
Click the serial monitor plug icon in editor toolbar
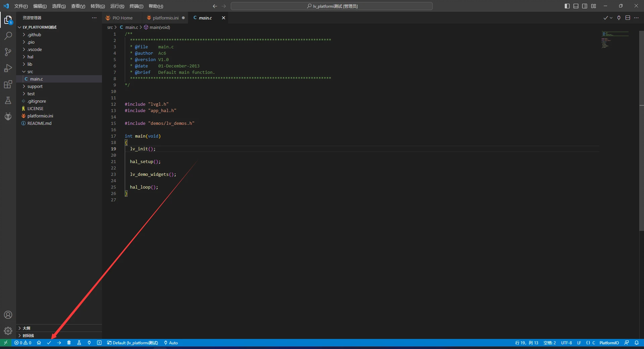[619, 18]
